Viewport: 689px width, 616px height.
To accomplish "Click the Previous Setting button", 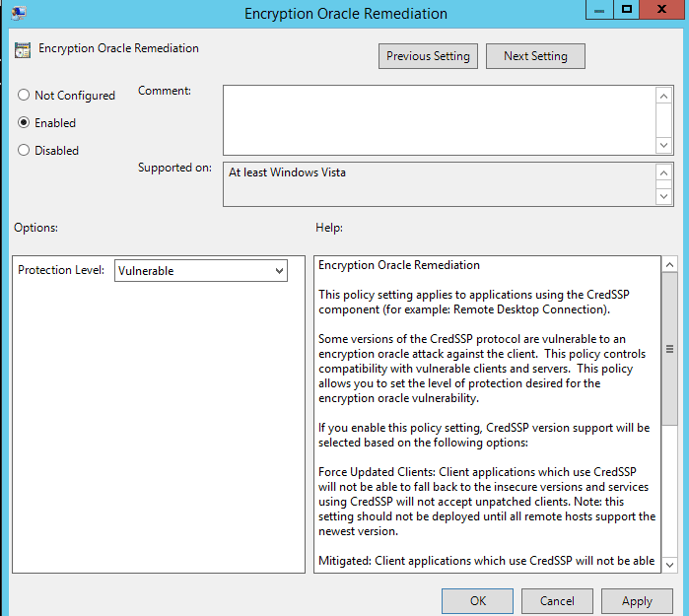I will click(428, 56).
